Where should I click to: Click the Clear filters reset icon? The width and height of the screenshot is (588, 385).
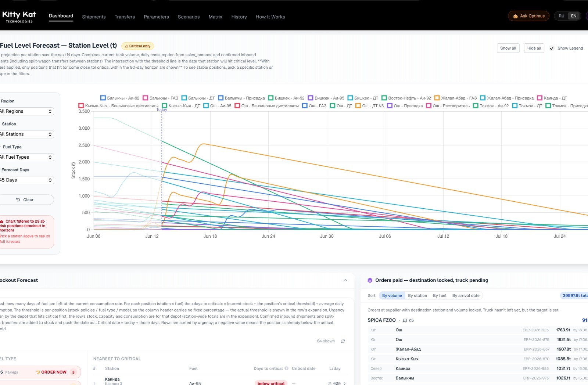(18, 200)
